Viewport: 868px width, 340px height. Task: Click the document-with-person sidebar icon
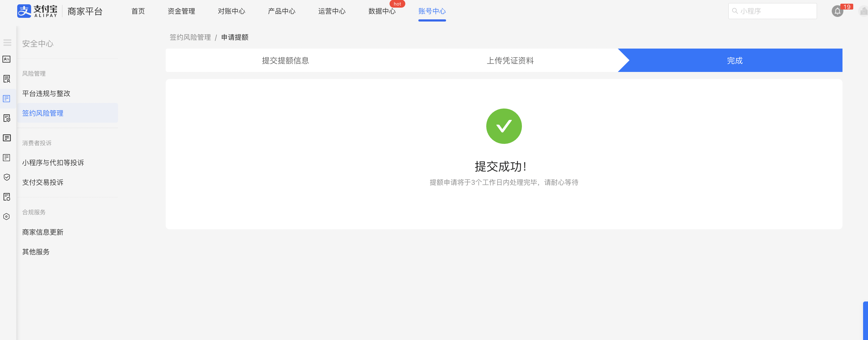point(7,79)
